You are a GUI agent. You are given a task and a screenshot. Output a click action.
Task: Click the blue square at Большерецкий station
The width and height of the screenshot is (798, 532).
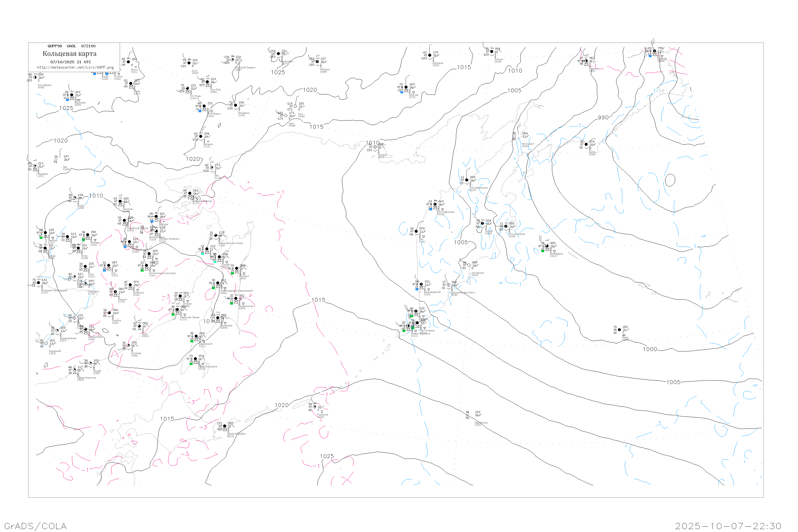coord(417,289)
